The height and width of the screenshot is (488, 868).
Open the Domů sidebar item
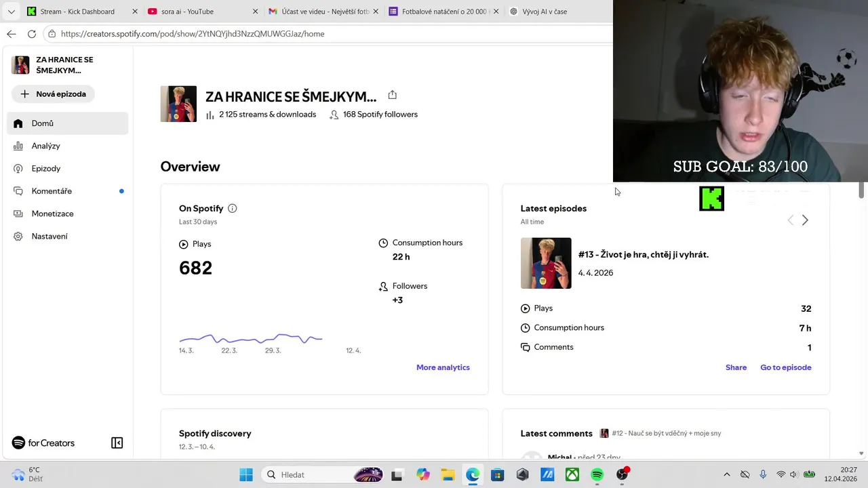click(x=68, y=123)
